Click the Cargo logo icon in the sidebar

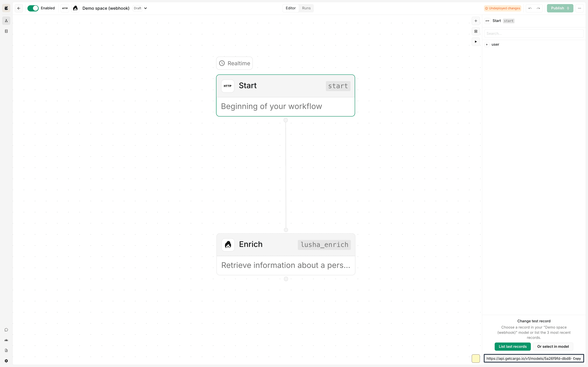point(6,8)
